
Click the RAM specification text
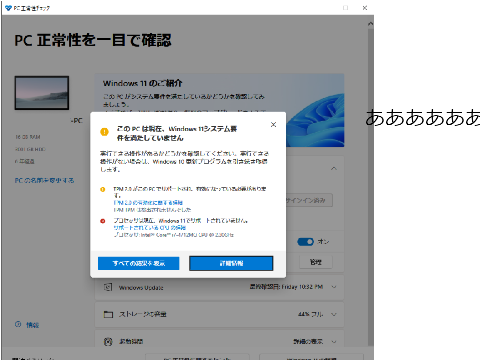[x=28, y=137]
